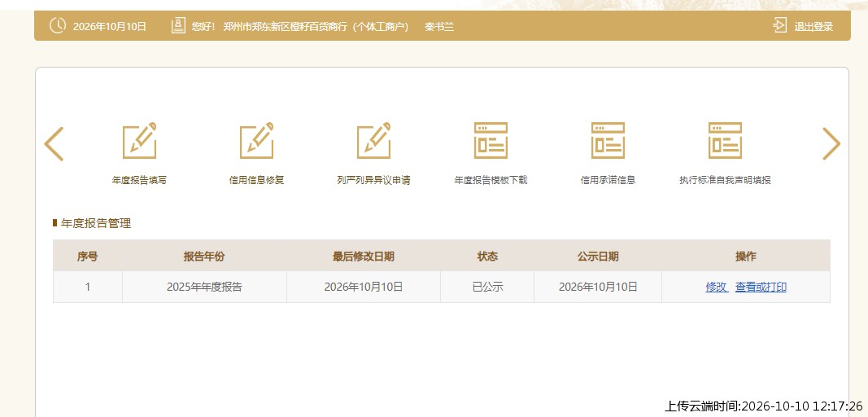Image resolution: width=868 pixels, height=417 pixels.
Task: Select the 年度报告模板下载 label
Action: [x=491, y=180]
